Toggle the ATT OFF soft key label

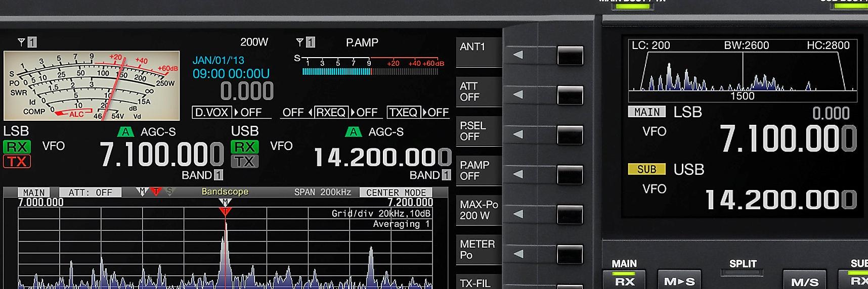479,91
